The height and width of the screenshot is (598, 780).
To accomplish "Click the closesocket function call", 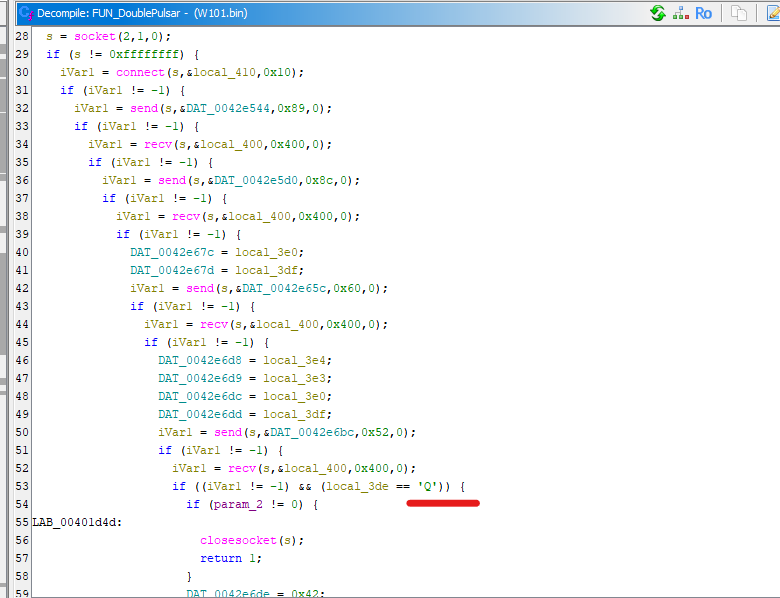I will [235, 540].
